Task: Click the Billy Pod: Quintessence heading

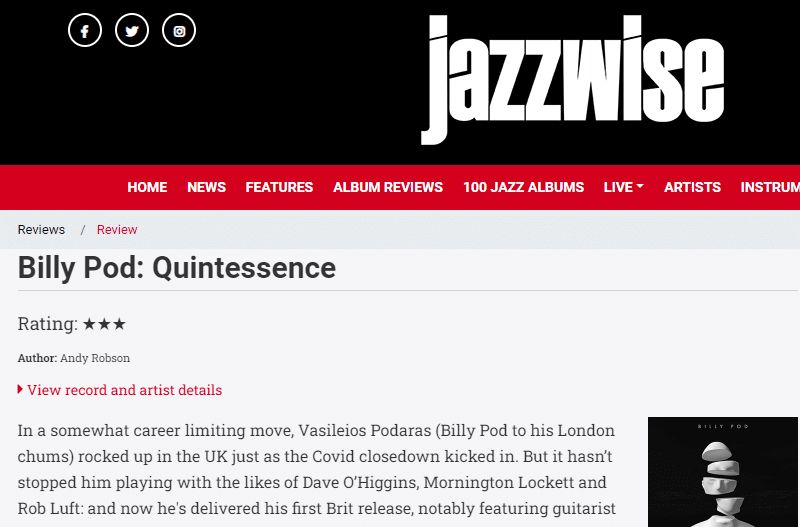Action: (177, 267)
